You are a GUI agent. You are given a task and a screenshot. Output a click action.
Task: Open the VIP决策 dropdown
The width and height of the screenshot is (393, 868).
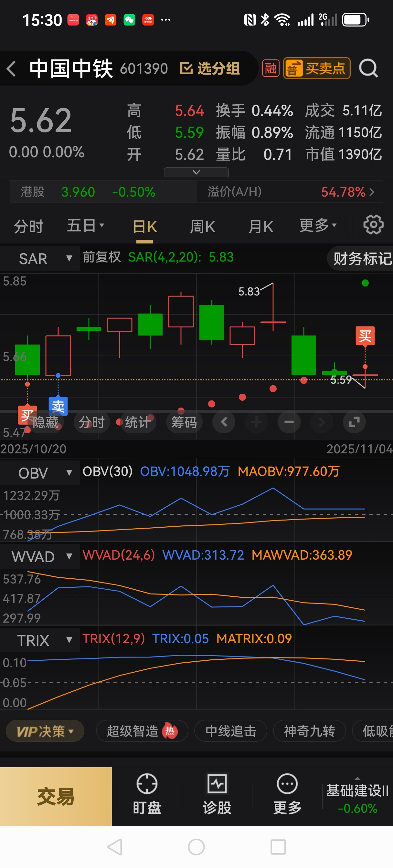pyautogui.click(x=45, y=731)
